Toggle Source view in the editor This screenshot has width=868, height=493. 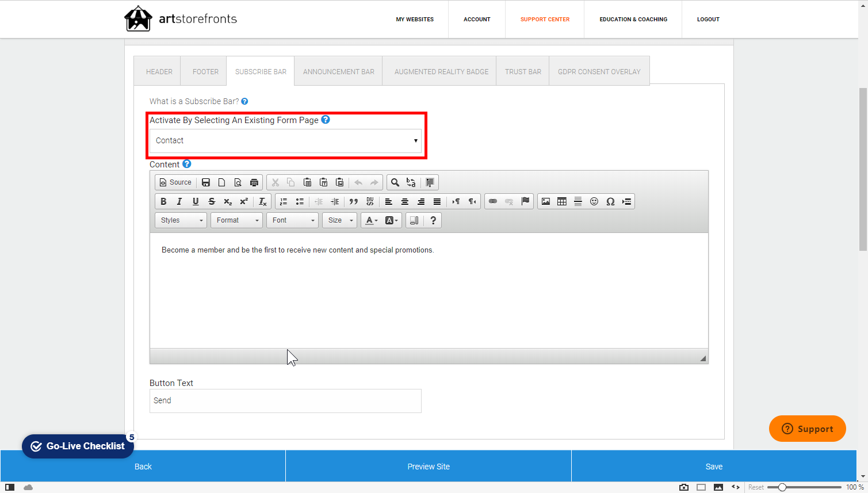[175, 182]
